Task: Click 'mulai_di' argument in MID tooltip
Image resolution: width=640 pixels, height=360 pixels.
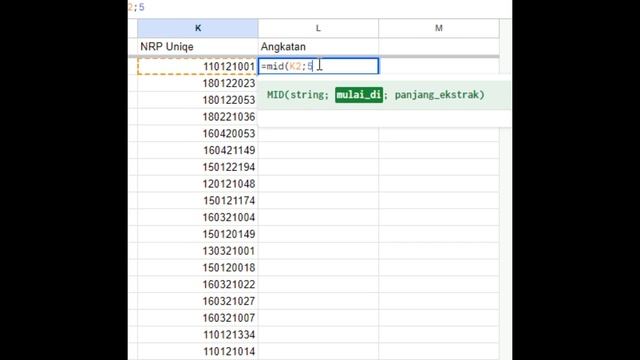Action: (359, 95)
